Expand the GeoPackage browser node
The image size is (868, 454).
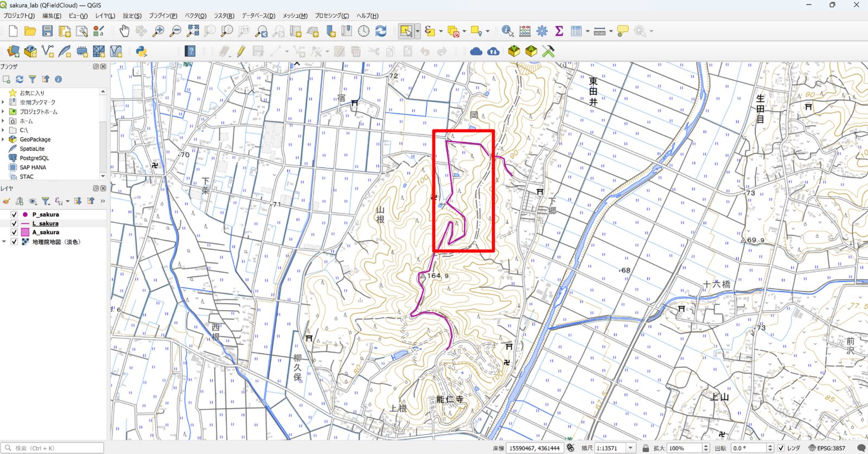[x=3, y=139]
